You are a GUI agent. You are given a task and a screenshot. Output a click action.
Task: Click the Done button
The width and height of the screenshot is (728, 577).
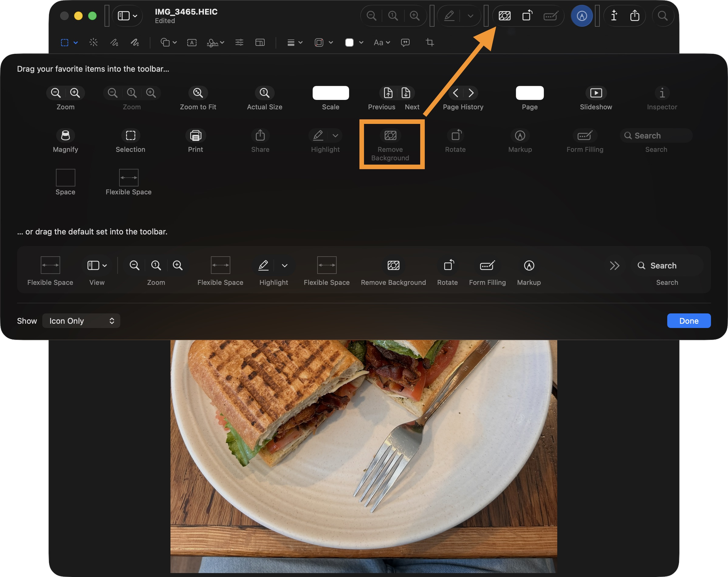689,321
